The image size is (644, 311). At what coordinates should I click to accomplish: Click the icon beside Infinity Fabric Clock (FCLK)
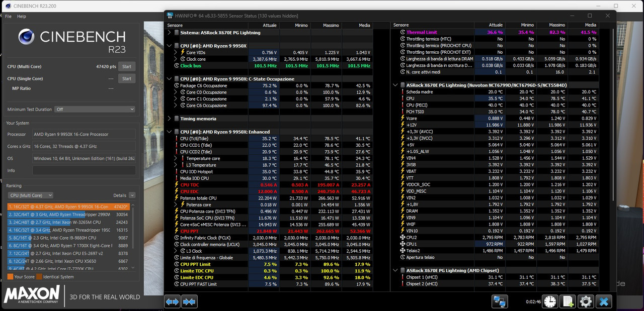[177, 238]
